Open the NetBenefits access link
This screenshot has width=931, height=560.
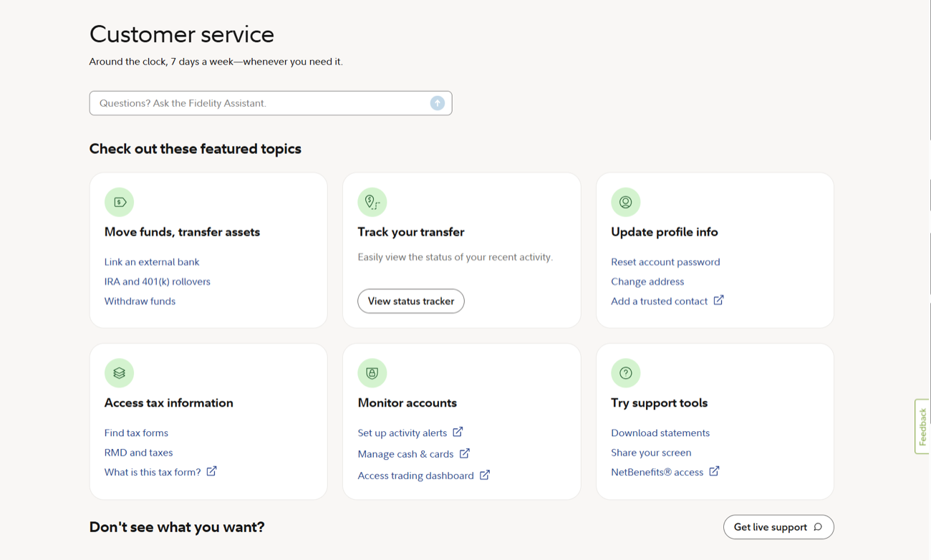click(x=657, y=473)
